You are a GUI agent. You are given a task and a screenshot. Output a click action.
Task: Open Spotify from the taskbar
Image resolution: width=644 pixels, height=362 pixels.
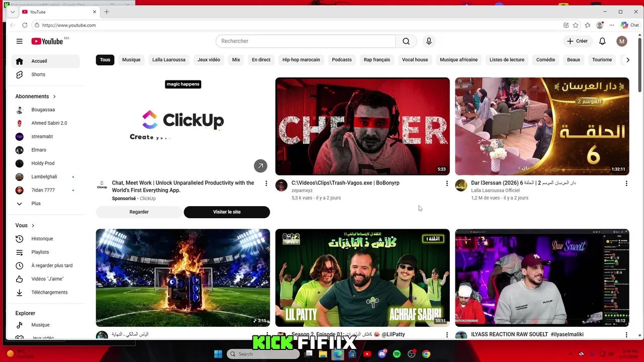click(x=396, y=354)
